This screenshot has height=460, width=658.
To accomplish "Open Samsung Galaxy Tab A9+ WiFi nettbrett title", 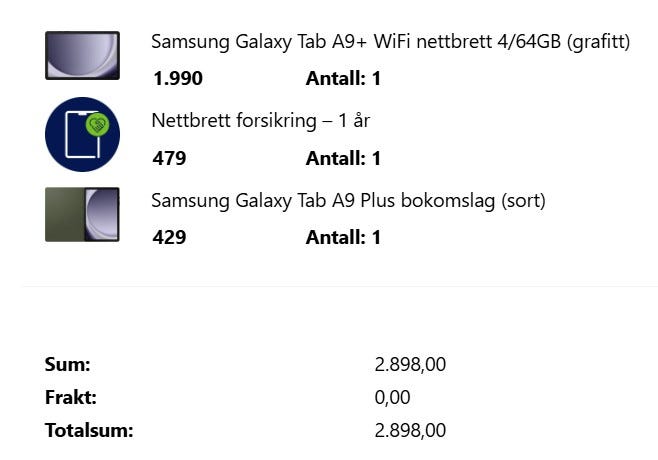I will tap(390, 42).
